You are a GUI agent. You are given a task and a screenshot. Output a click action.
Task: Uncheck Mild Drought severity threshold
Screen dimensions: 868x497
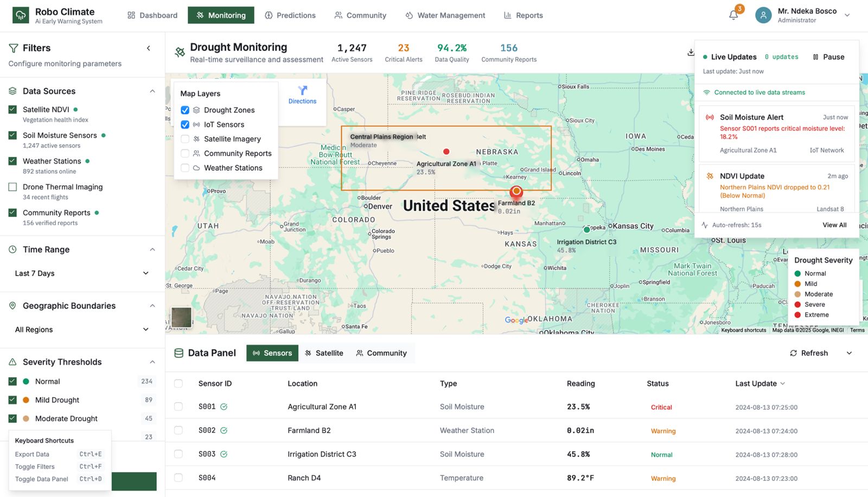pos(12,400)
